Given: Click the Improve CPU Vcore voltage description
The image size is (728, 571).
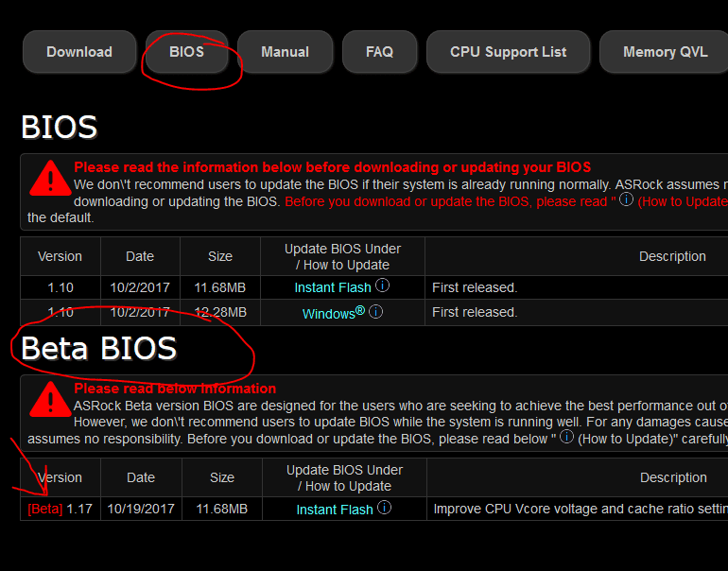Looking at the screenshot, I should pyautogui.click(x=581, y=509).
